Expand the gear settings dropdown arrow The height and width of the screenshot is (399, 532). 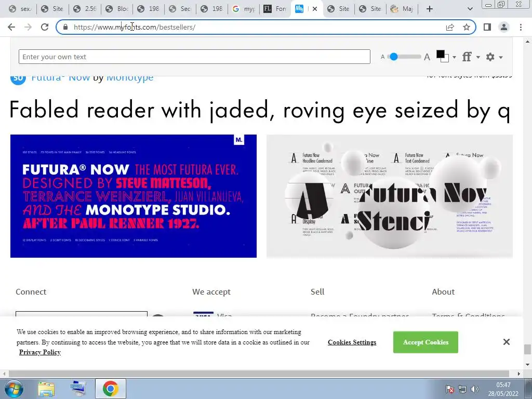click(x=501, y=57)
